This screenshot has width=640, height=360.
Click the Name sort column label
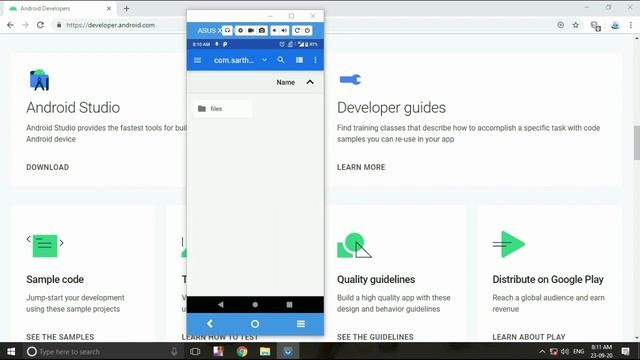(285, 82)
